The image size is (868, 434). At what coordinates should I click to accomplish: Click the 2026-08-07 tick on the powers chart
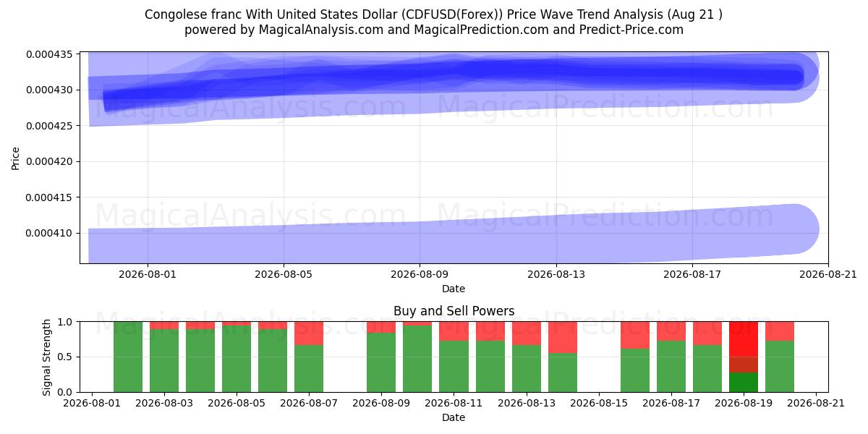pos(309,404)
